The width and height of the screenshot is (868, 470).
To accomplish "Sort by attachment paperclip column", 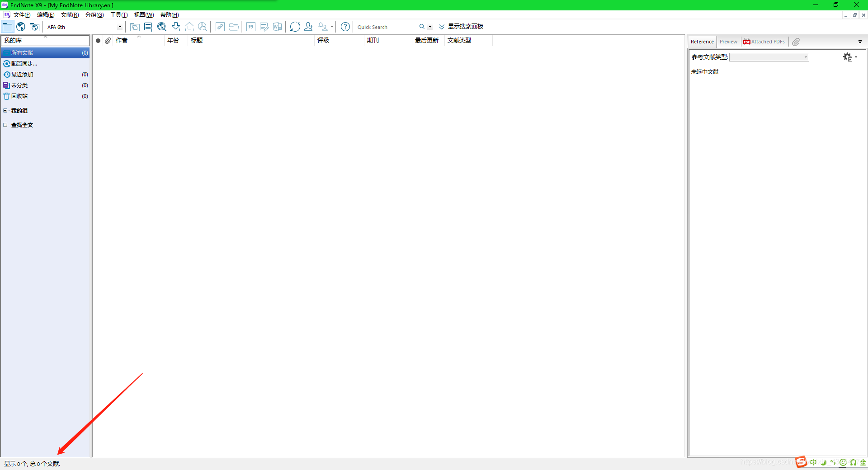I will [108, 41].
